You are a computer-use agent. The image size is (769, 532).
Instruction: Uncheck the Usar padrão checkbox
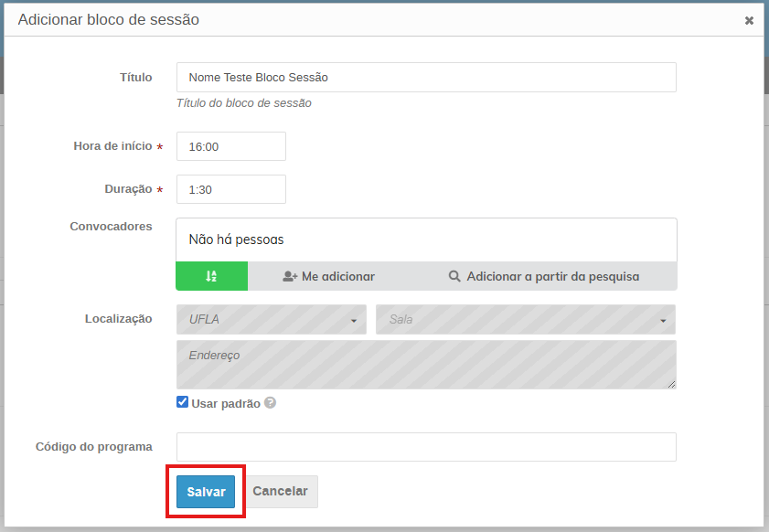pos(183,402)
